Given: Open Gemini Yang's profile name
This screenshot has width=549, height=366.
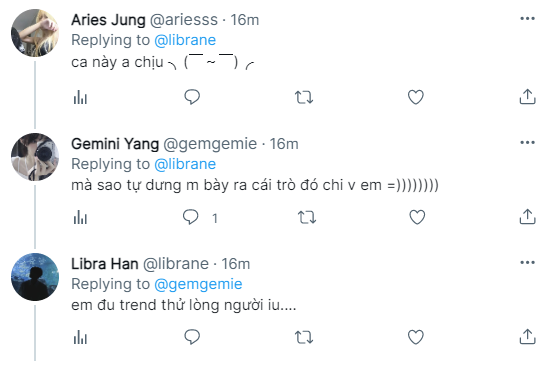Looking at the screenshot, I should (115, 144).
